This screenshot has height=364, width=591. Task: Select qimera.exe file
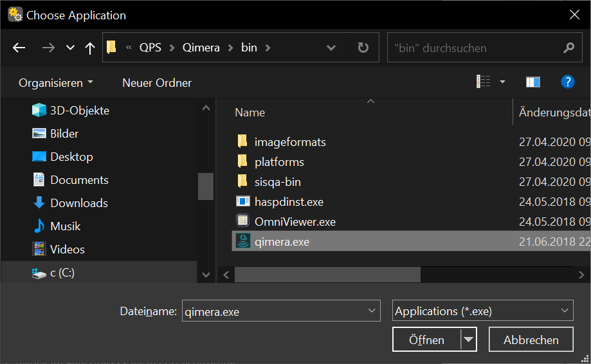click(x=282, y=242)
